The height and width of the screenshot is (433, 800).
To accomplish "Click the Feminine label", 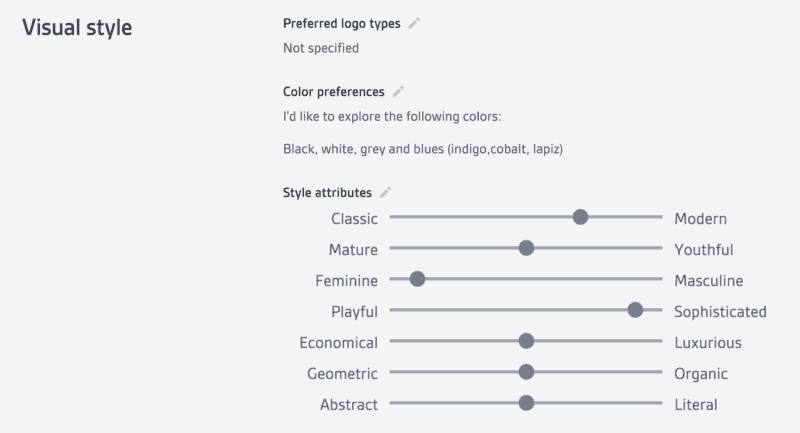I will (x=346, y=281).
